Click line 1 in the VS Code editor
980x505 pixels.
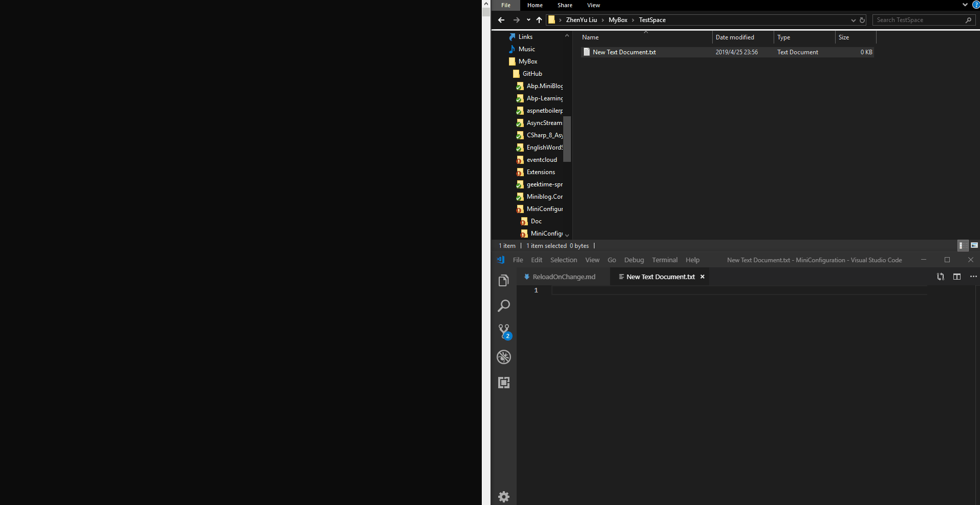point(739,290)
